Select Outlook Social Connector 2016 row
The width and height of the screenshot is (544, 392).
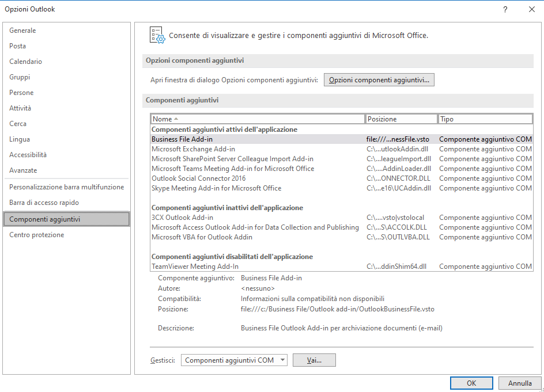click(341, 178)
